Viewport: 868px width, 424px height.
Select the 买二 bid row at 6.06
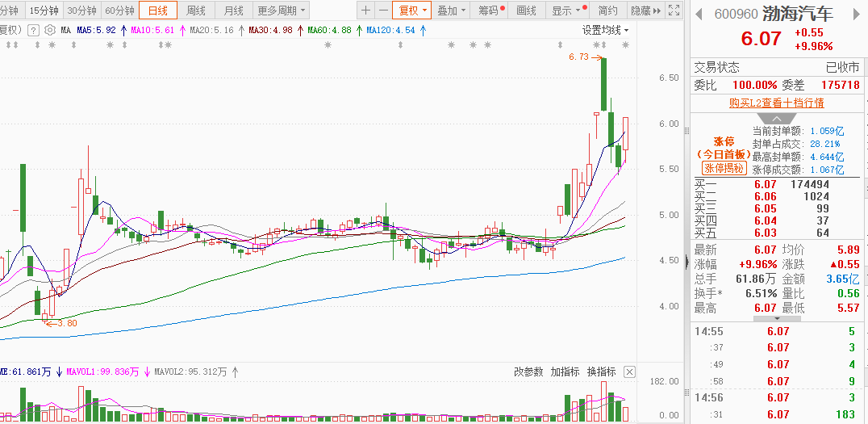click(777, 196)
